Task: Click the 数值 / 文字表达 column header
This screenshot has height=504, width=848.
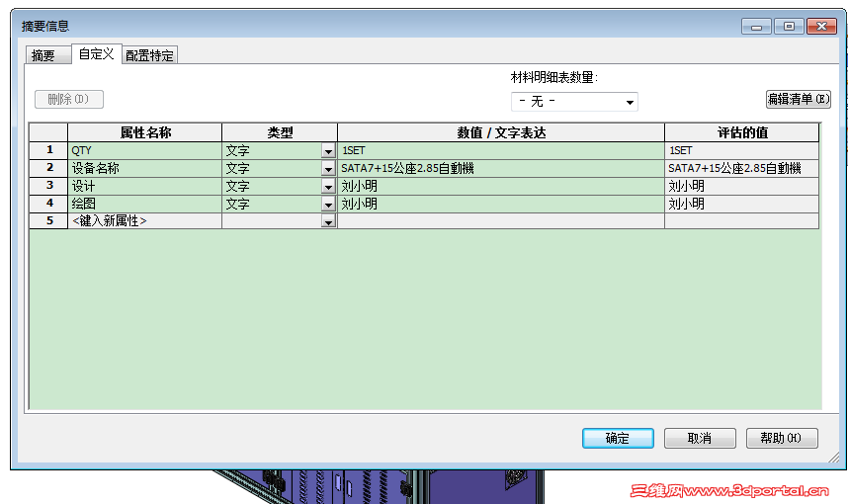Action: [x=501, y=133]
